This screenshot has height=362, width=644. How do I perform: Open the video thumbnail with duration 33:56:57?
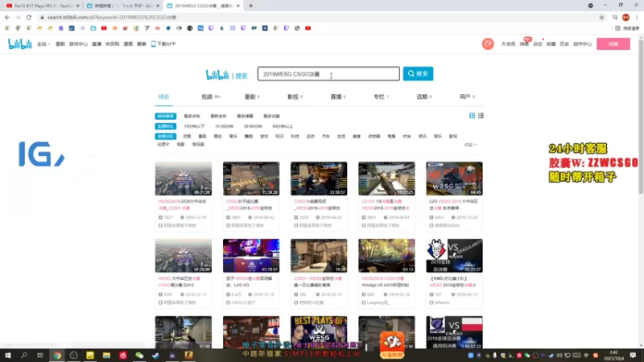coord(319,179)
